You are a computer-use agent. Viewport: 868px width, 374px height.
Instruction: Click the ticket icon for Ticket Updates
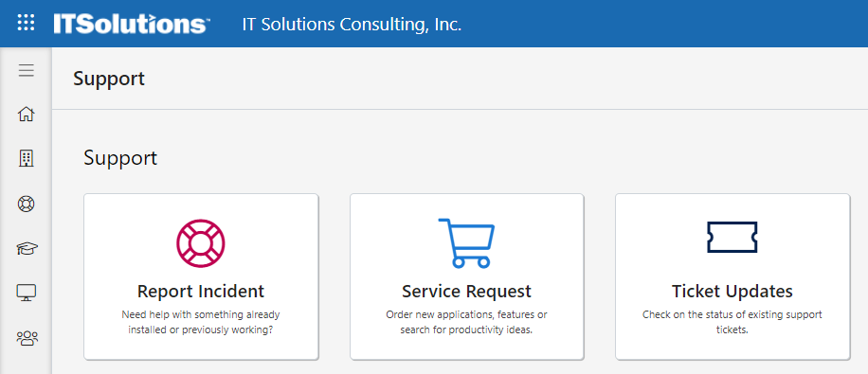tap(732, 238)
